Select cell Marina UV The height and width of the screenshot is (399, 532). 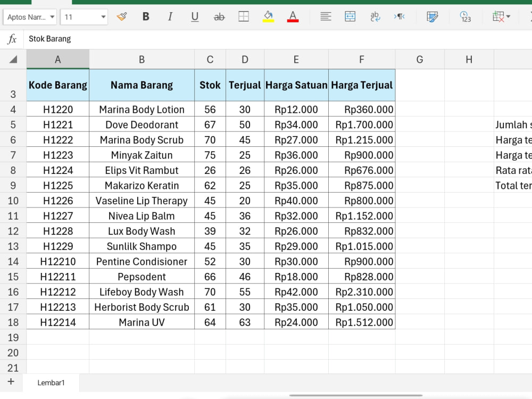pos(142,322)
